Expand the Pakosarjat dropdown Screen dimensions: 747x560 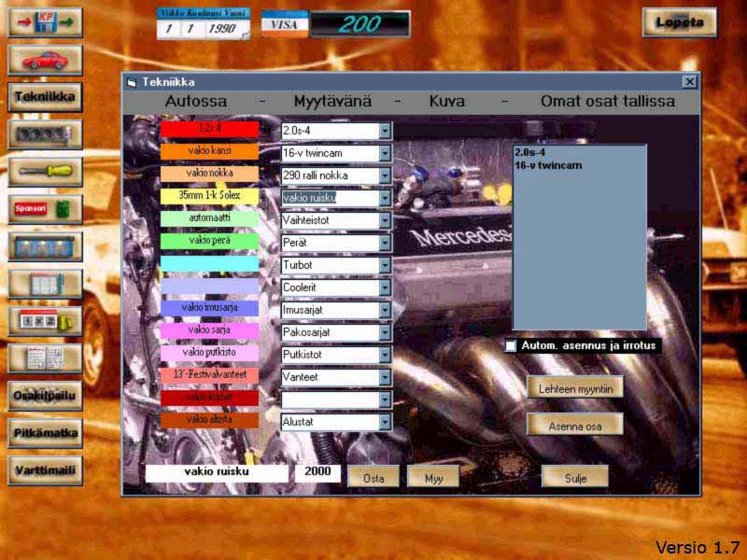click(385, 332)
